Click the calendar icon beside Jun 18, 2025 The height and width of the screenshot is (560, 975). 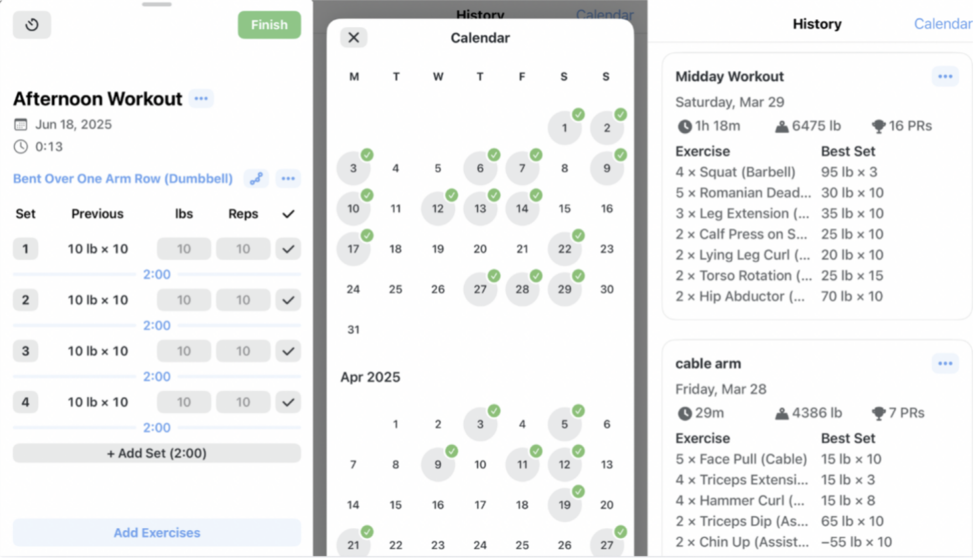point(20,125)
